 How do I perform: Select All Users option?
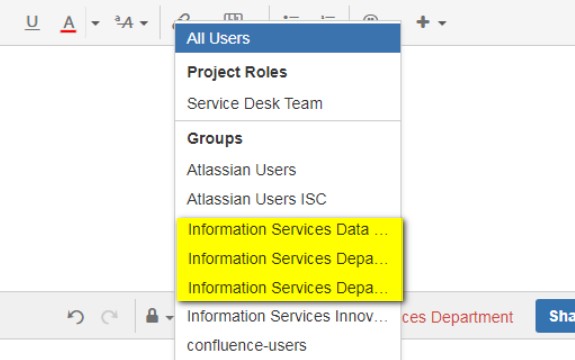point(288,38)
